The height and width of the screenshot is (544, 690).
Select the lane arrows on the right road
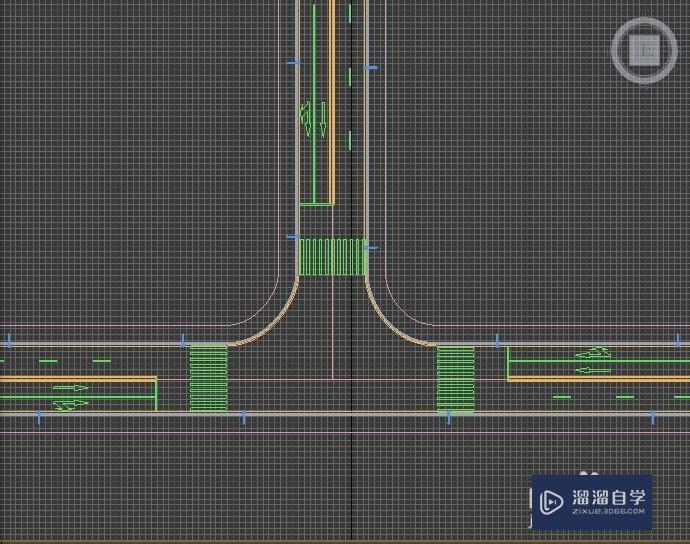click(592, 361)
